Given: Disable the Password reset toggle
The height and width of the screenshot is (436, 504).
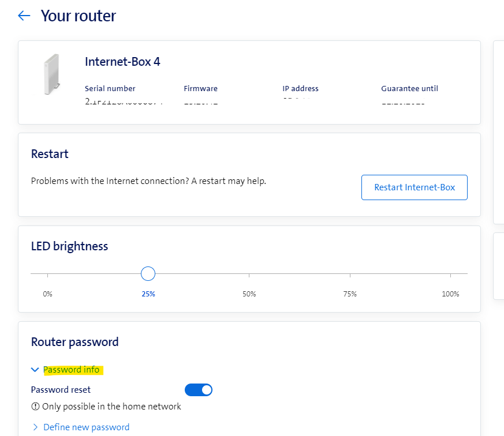Looking at the screenshot, I should (199, 390).
